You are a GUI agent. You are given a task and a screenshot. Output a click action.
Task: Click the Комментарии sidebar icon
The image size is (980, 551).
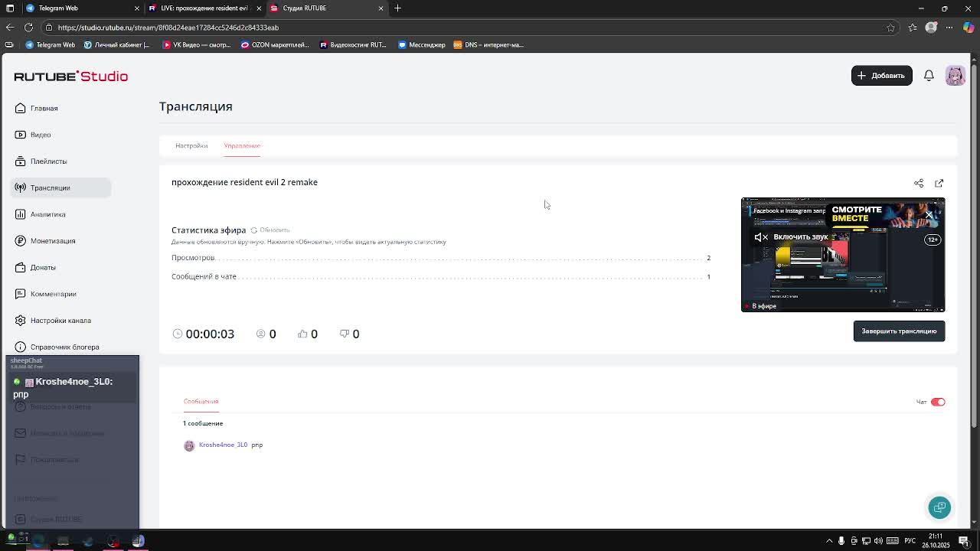(x=21, y=294)
